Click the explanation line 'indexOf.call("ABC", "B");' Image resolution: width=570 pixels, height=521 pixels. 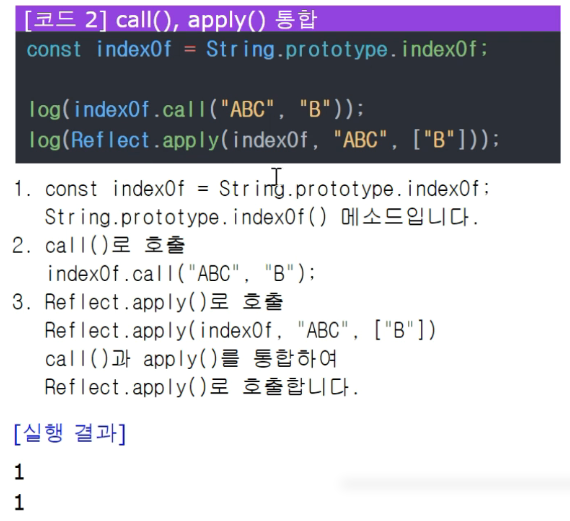[181, 274]
